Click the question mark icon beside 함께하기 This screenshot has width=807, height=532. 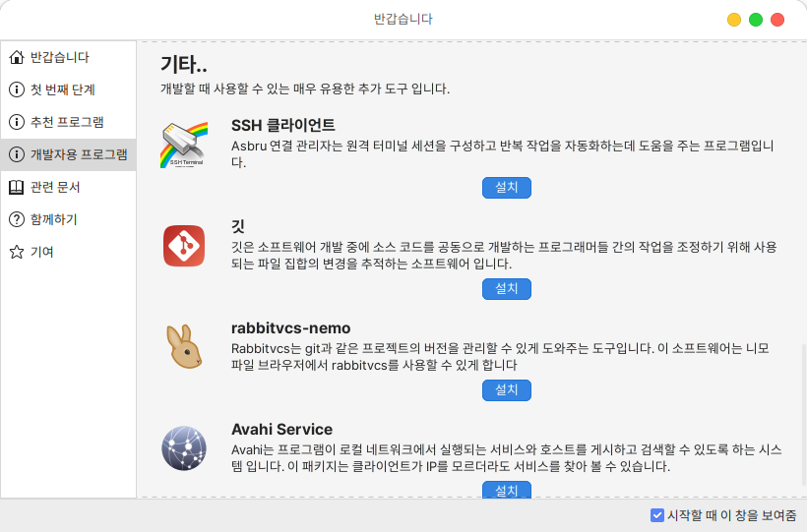[16, 219]
